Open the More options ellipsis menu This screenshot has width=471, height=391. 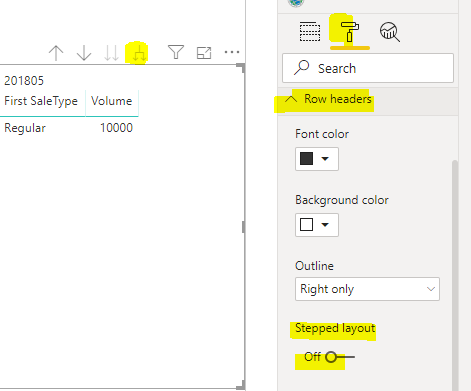232,52
